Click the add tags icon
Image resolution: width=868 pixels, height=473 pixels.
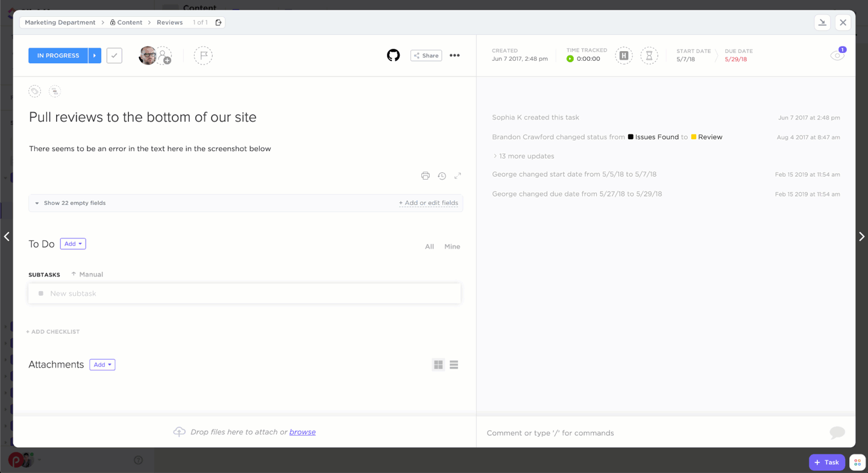point(35,92)
